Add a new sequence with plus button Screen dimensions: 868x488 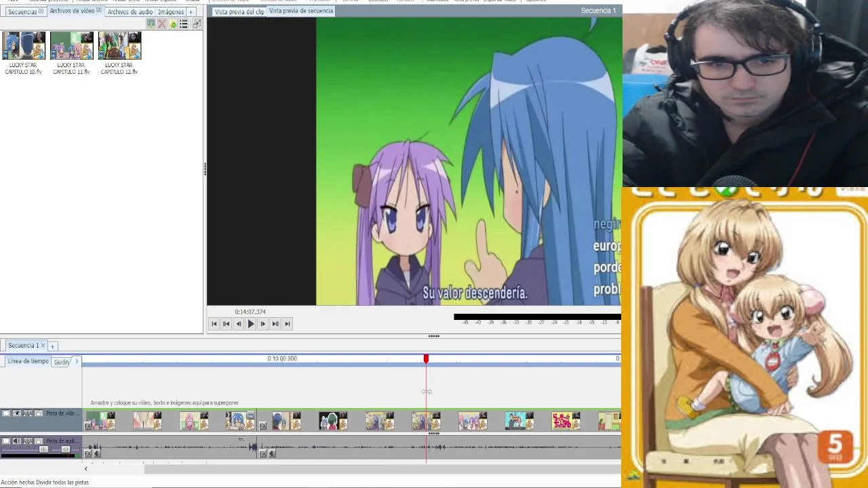[x=52, y=346]
